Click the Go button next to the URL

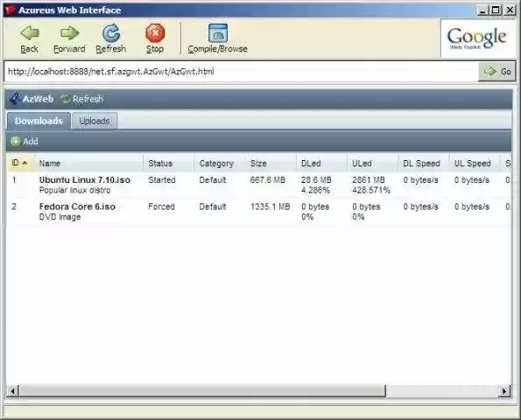pyautogui.click(x=496, y=72)
